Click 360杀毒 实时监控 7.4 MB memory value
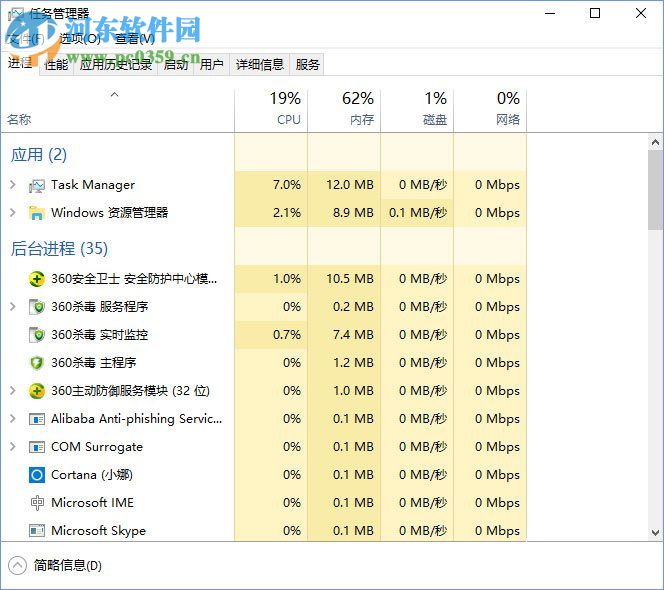The image size is (664, 590). point(353,335)
